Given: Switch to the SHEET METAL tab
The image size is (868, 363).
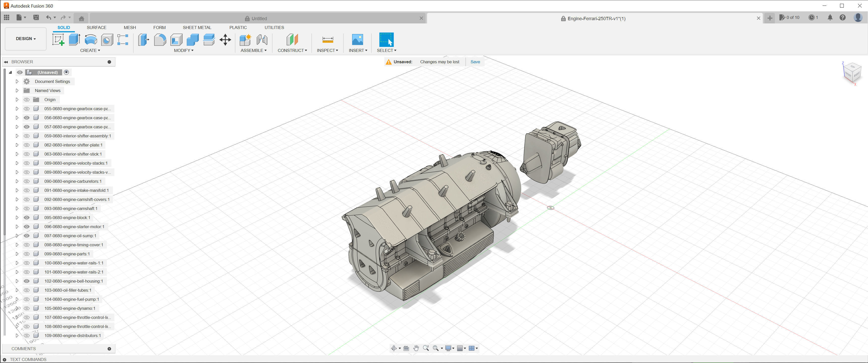Looking at the screenshot, I should (197, 28).
